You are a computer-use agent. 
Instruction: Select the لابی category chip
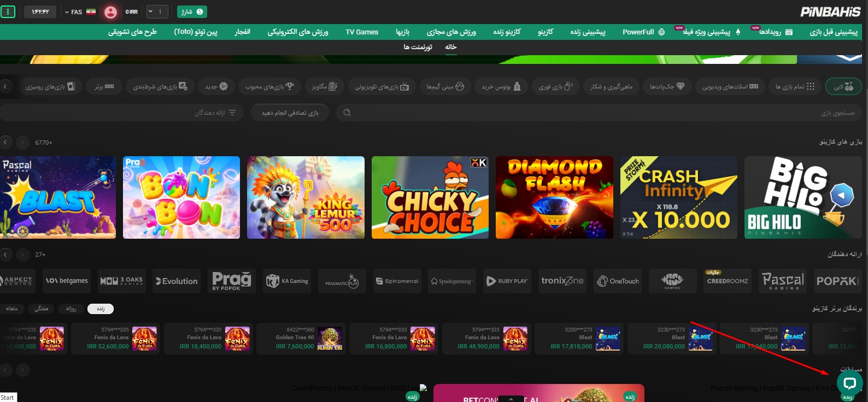click(x=843, y=86)
